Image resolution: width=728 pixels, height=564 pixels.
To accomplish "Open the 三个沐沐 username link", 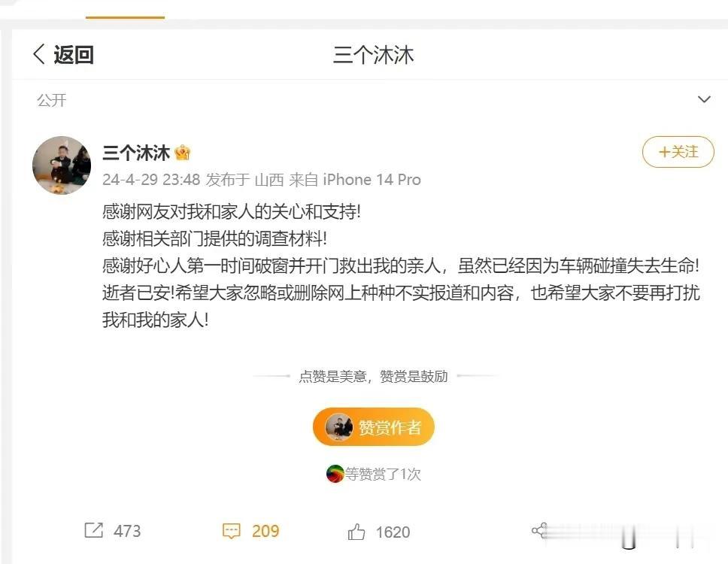I will 136,153.
